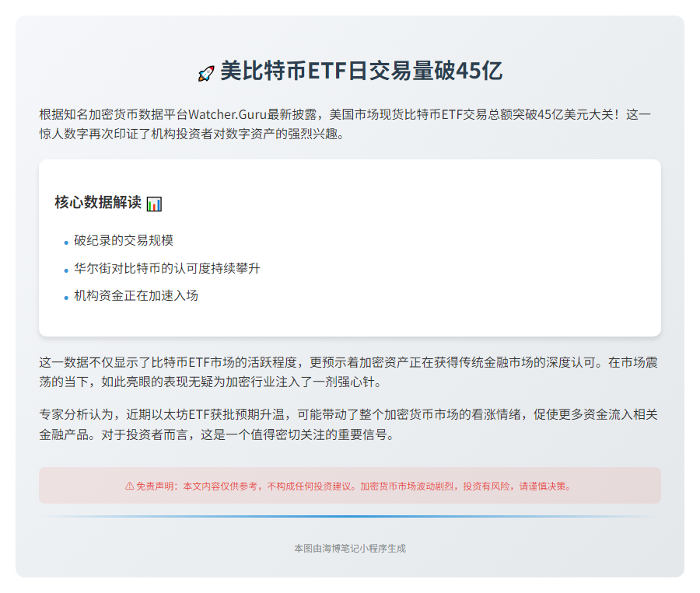Click the bullet 破纪录的交易规模
Viewport: 700px width, 593px height.
coord(124,240)
